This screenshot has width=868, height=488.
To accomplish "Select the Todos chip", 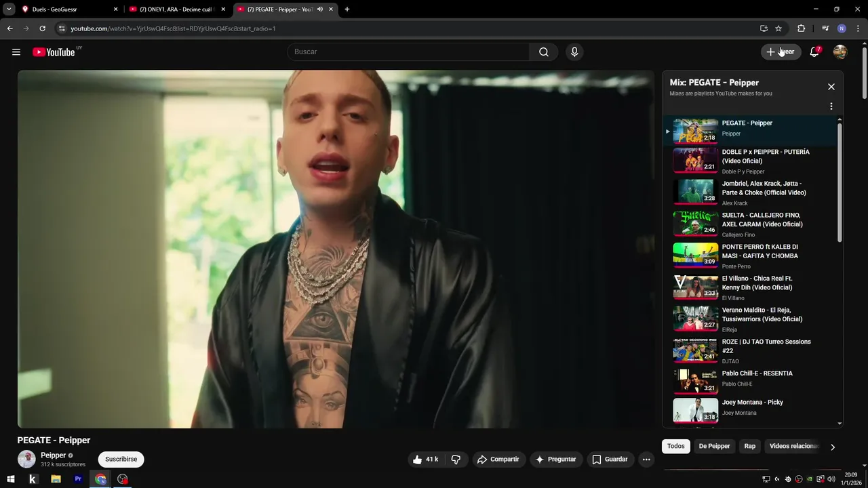I will [676, 447].
